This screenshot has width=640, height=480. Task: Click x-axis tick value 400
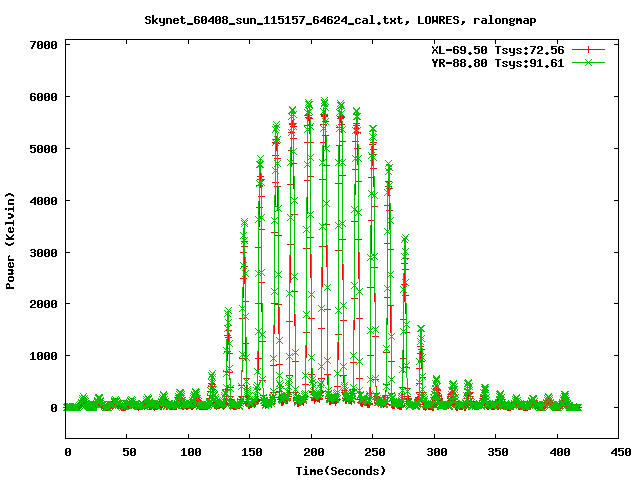point(560,452)
